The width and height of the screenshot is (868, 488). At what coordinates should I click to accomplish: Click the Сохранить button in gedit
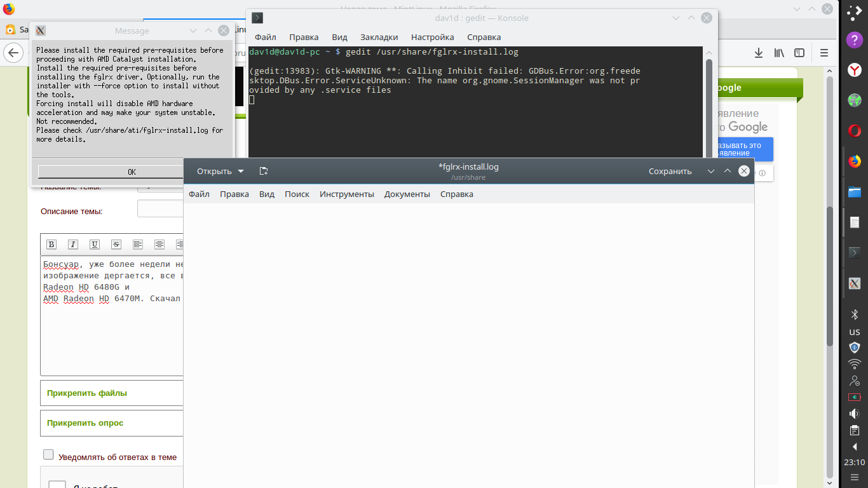point(670,171)
